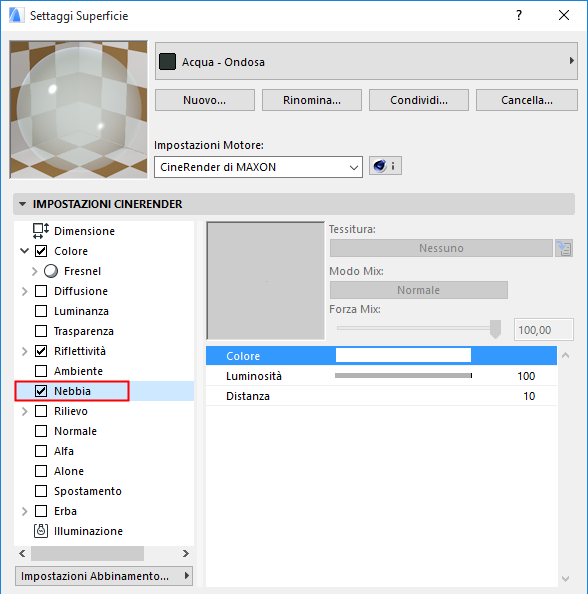Image resolution: width=588 pixels, height=594 pixels.
Task: Expand the Diffusione tree node
Action: (x=25, y=291)
